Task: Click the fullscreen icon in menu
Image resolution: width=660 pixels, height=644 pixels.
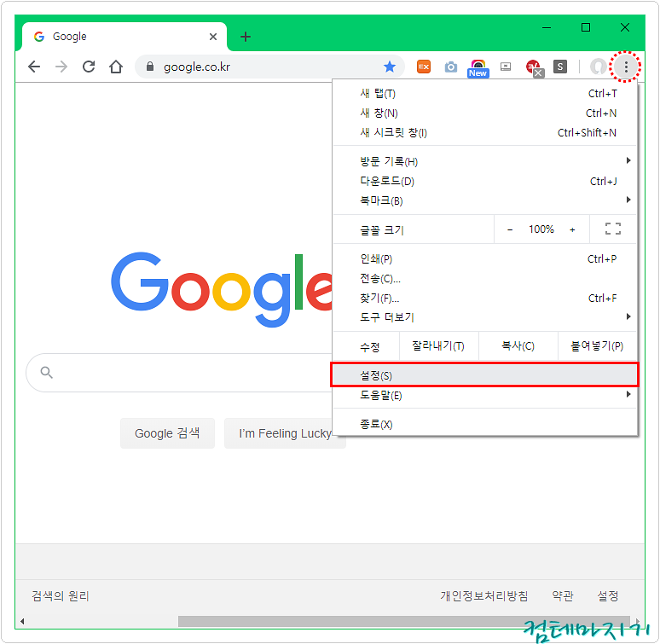Action: pyautogui.click(x=613, y=229)
